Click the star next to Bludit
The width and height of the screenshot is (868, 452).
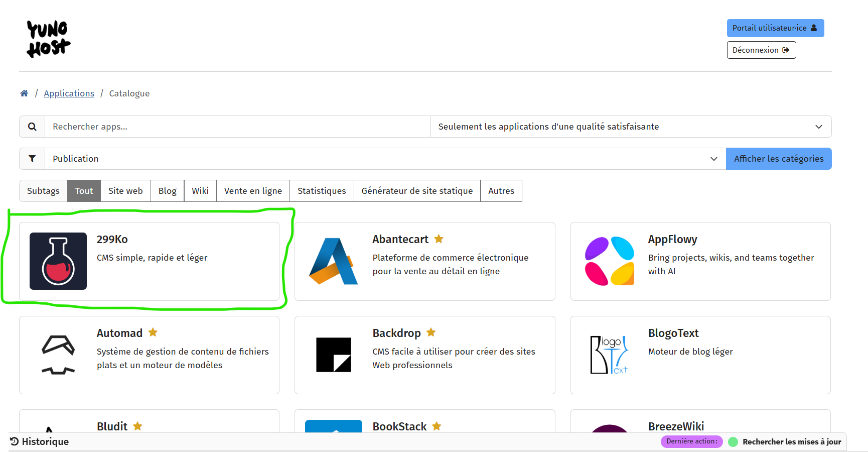point(137,426)
